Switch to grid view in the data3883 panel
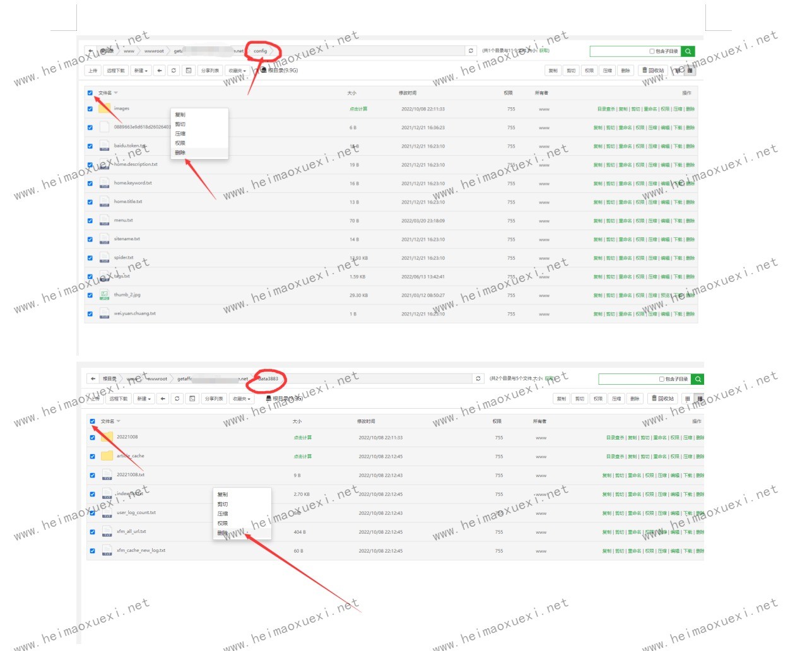This screenshot has width=812, height=651. pos(688,399)
